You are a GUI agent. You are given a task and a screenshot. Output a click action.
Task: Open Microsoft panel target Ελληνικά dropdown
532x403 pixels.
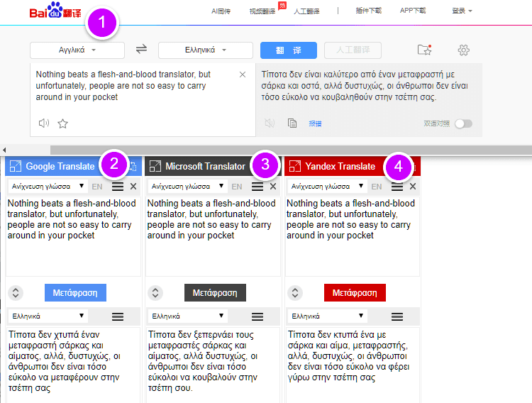188,316
